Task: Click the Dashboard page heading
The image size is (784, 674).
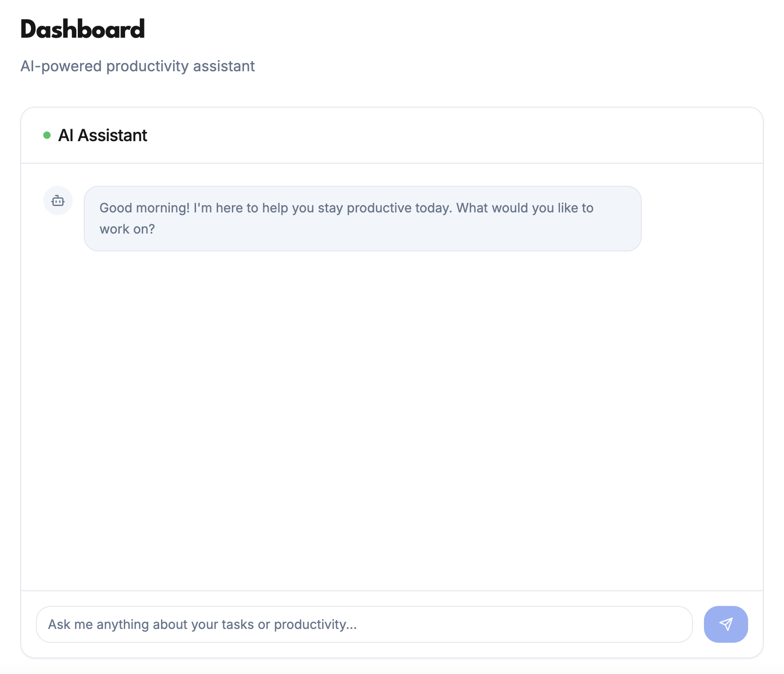Action: pyautogui.click(x=83, y=29)
